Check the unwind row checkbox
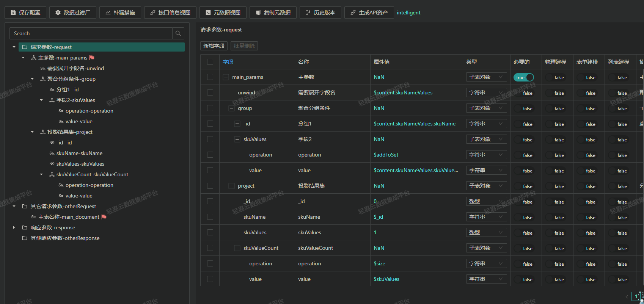Screen dimensions: 644x304 (210, 92)
